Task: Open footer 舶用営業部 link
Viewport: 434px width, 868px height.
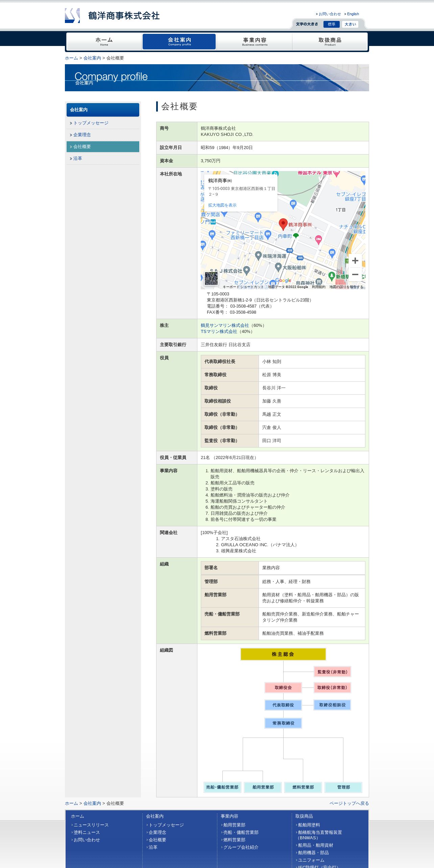Action: point(234,825)
